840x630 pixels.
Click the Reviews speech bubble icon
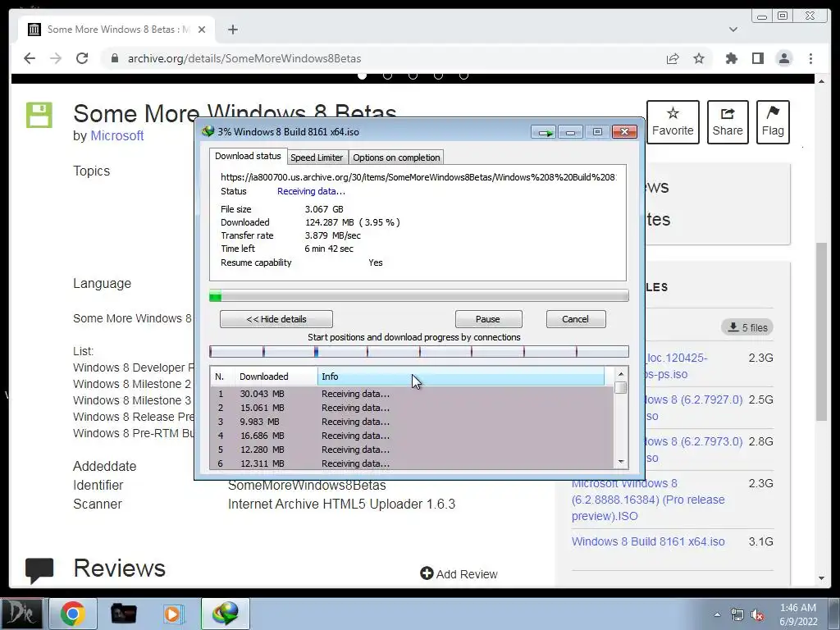click(39, 570)
